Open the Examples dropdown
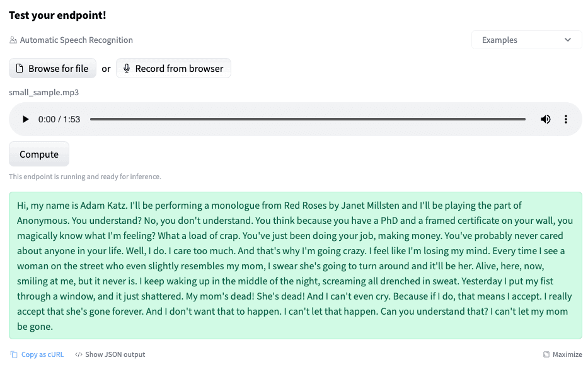The height and width of the screenshot is (367, 588). pyautogui.click(x=526, y=40)
